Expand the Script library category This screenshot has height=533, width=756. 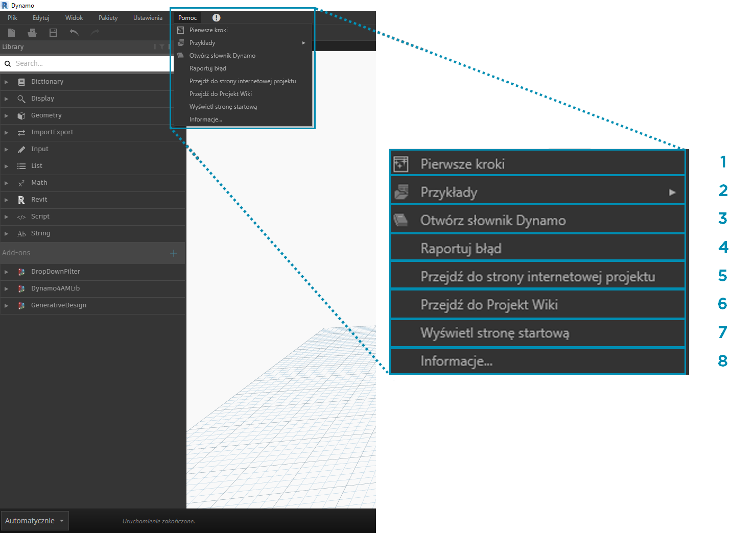(x=6, y=216)
